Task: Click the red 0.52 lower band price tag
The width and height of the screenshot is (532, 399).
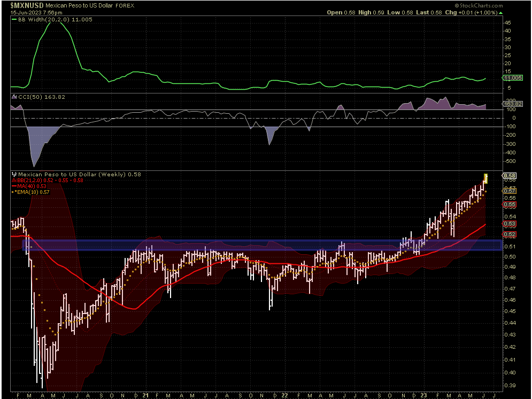Action: coord(510,234)
